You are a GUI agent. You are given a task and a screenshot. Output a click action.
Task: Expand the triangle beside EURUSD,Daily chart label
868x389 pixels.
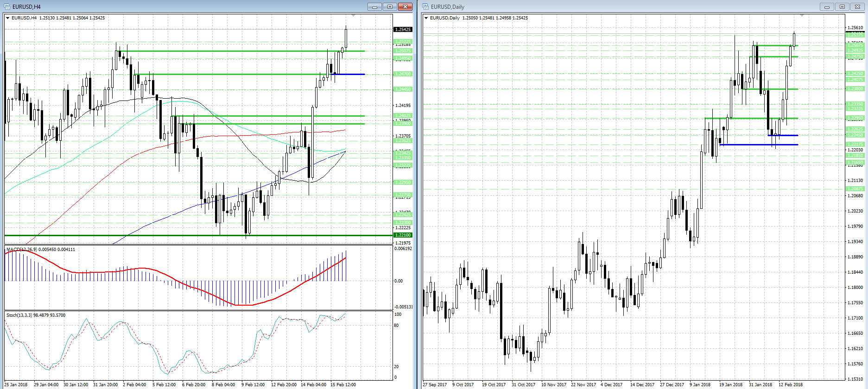tap(426, 18)
